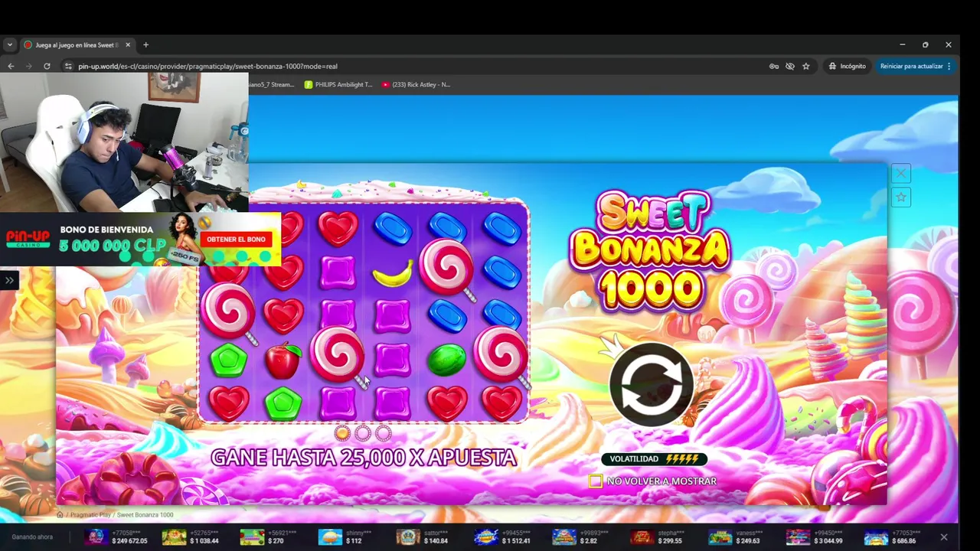The image size is (980, 551).
Task: Open the winning game paying $ 3 044.99
Action: coord(815,537)
